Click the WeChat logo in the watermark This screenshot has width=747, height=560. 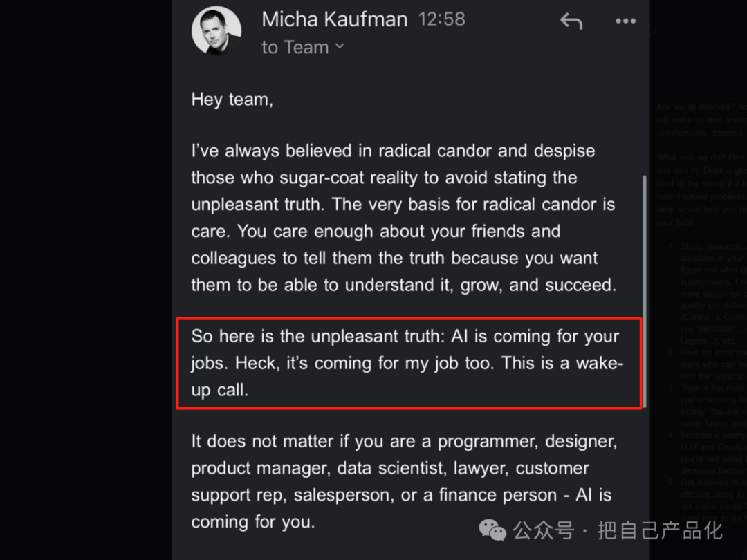point(492,530)
